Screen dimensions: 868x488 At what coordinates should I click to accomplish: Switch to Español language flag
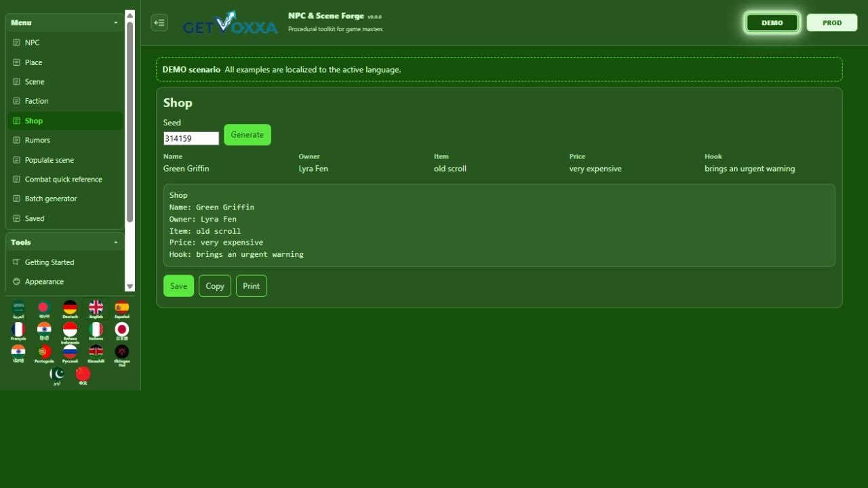(x=121, y=309)
